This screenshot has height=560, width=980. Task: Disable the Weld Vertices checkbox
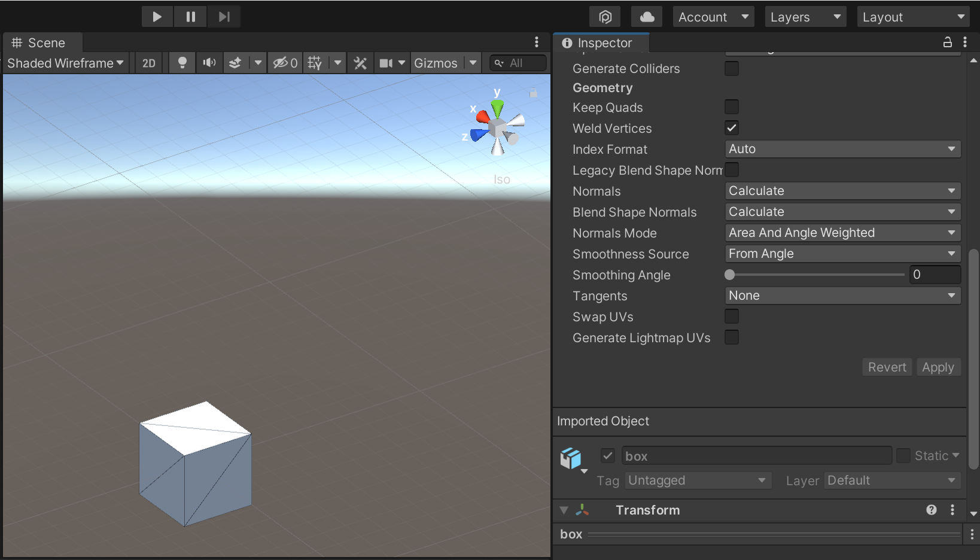point(731,127)
